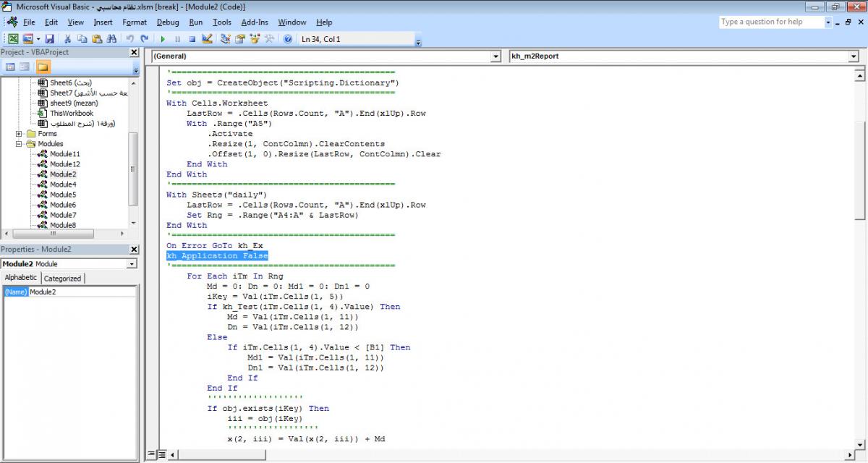Screen dimensions: 868x463
Task: Open the Toolbox icon in toolbar
Action: pos(269,39)
